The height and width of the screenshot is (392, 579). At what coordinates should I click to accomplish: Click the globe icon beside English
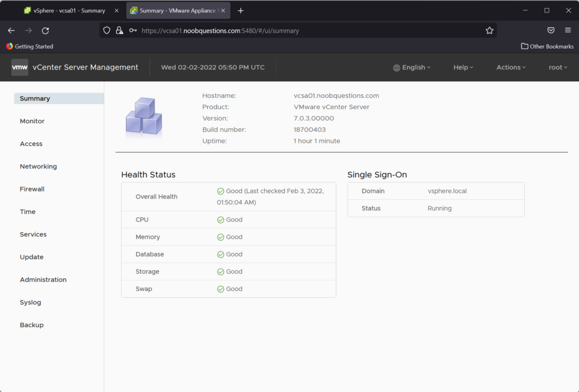click(396, 67)
